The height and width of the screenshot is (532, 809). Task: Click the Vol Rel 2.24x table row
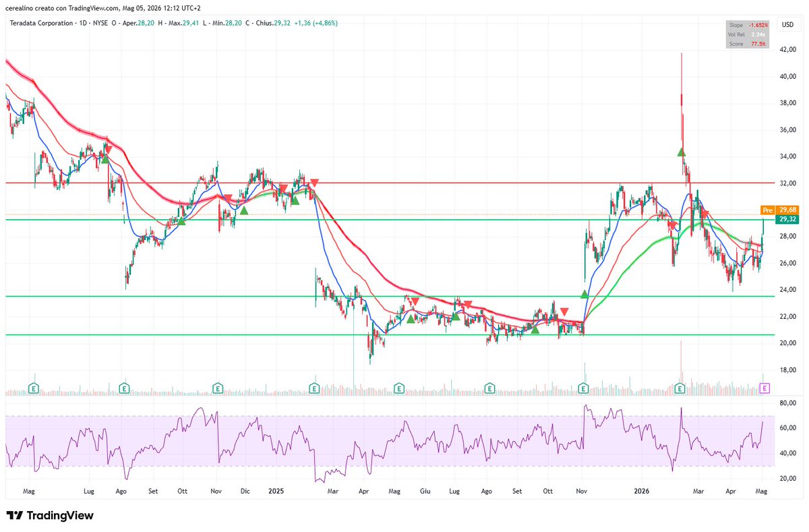pos(748,34)
